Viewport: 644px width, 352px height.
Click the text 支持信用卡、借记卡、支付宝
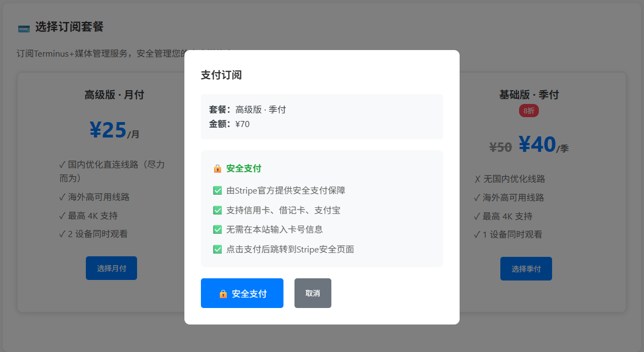coord(283,210)
